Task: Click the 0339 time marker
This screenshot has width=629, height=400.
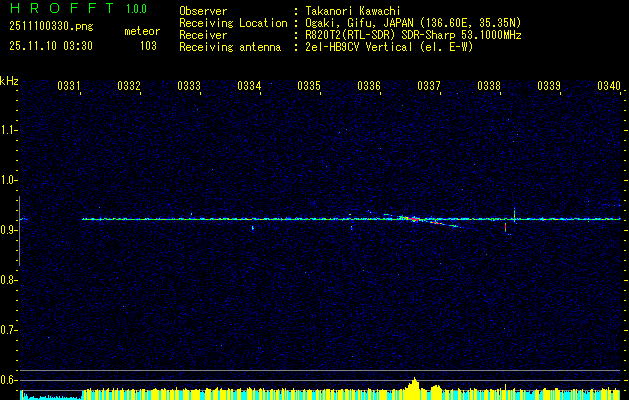Action: point(549,86)
